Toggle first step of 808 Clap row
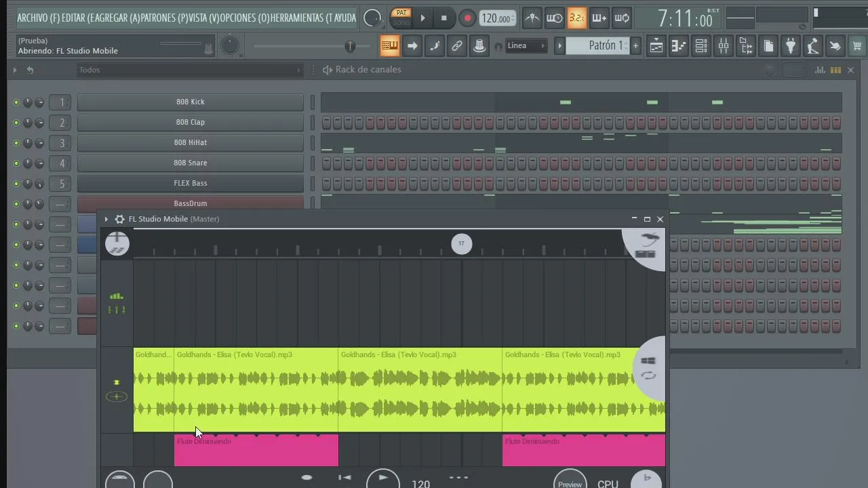Screen dimensions: 868x488 [x=327, y=123]
